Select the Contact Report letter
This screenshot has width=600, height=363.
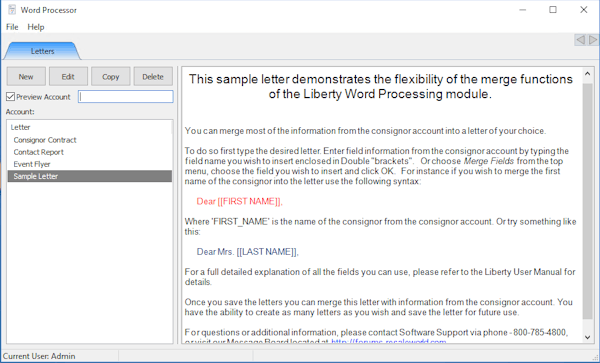pyautogui.click(x=38, y=152)
